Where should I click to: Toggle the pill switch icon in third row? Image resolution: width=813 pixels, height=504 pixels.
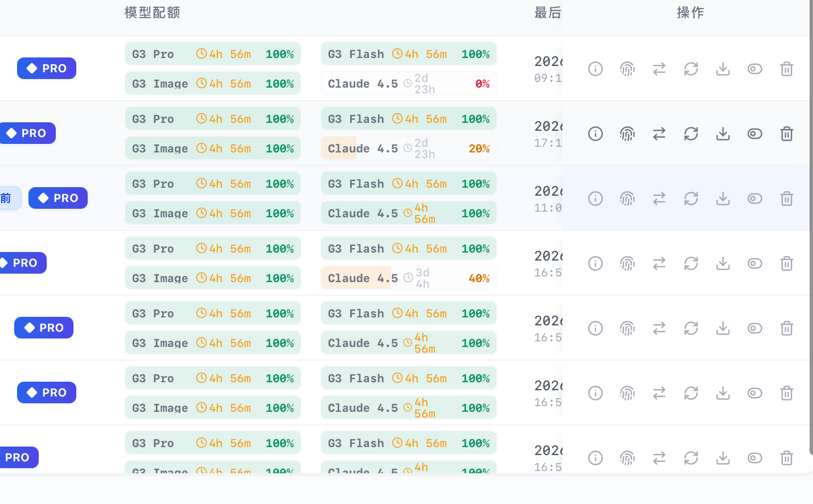click(755, 199)
